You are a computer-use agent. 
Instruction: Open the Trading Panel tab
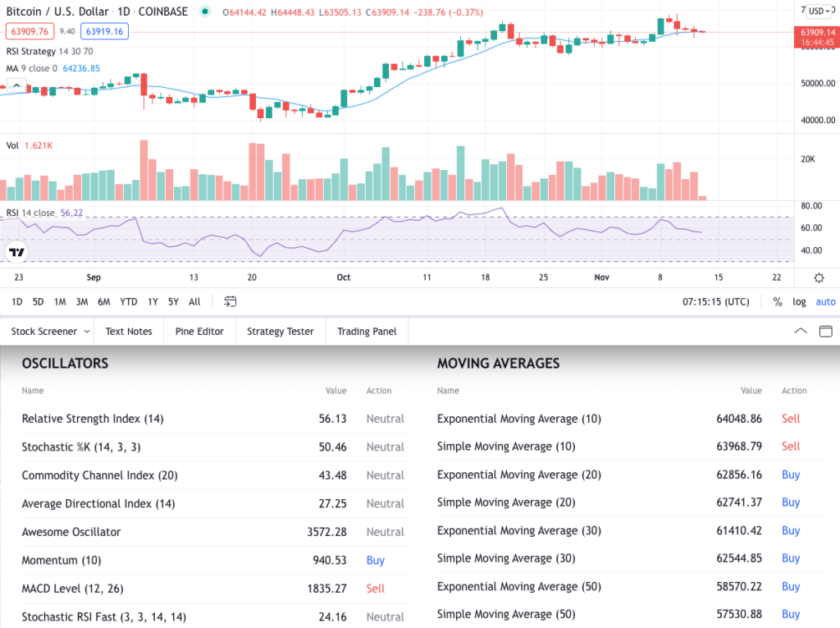367,332
